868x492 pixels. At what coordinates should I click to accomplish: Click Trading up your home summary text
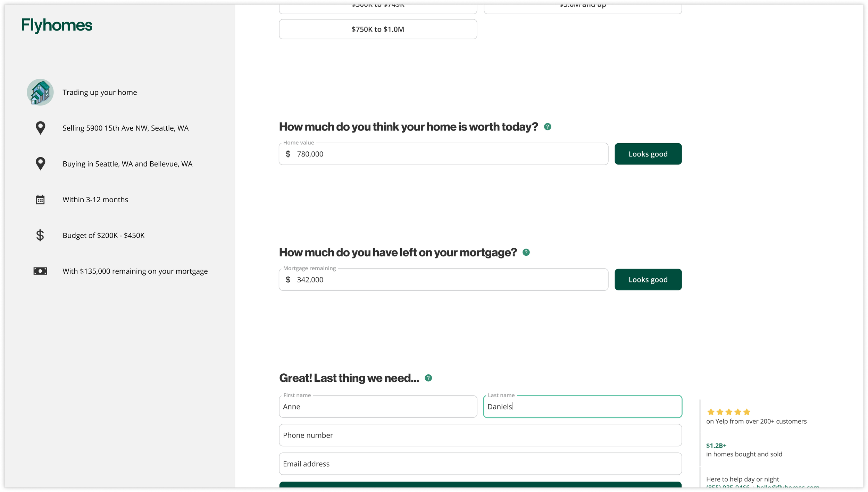click(x=100, y=92)
